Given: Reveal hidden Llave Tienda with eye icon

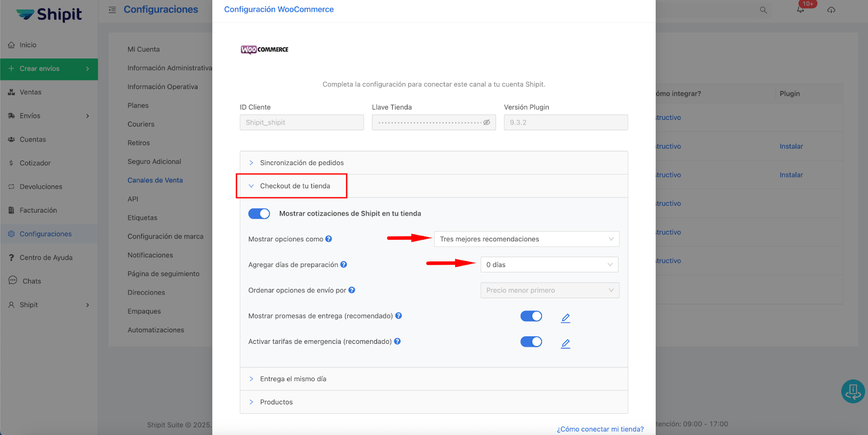Looking at the screenshot, I should (x=487, y=123).
